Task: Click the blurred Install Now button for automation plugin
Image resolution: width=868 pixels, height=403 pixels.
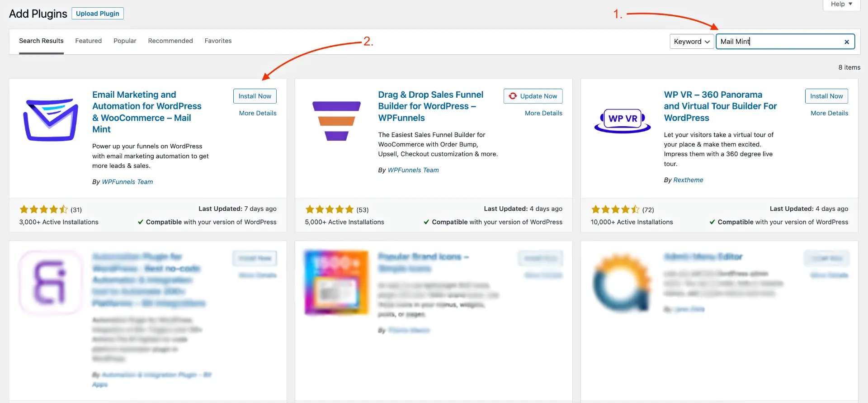Action: click(255, 258)
